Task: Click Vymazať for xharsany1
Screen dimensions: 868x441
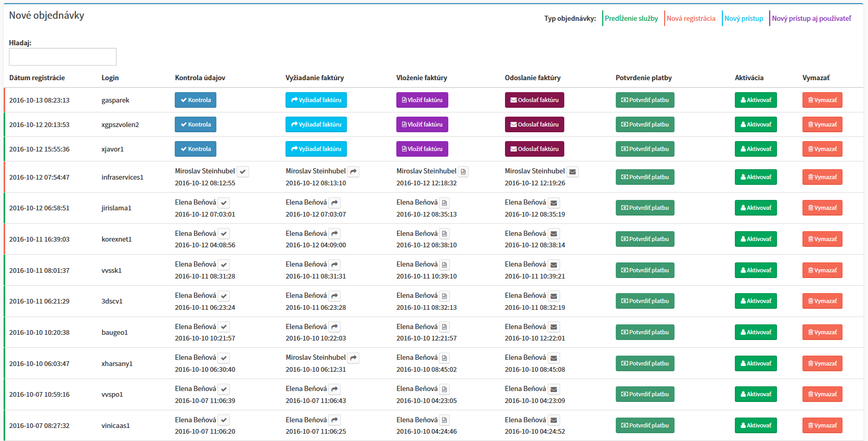Action: [822, 363]
